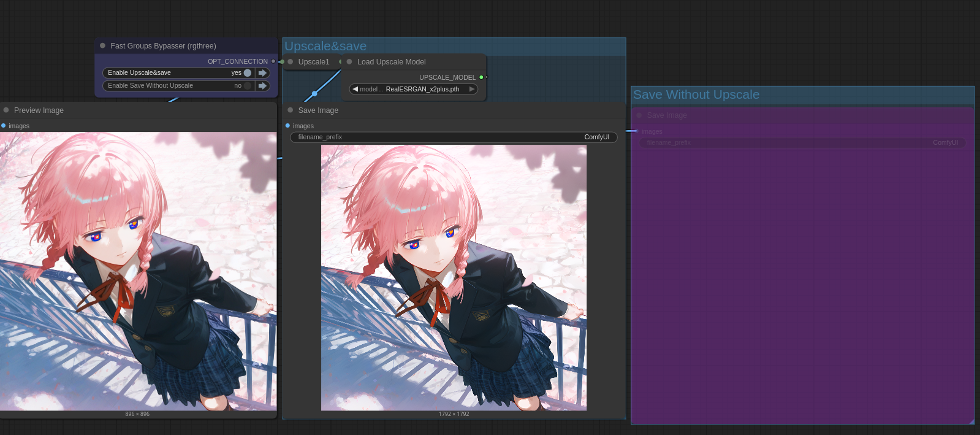Select the bypassed Save Image node title
This screenshot has width=980, height=435.
(x=667, y=115)
